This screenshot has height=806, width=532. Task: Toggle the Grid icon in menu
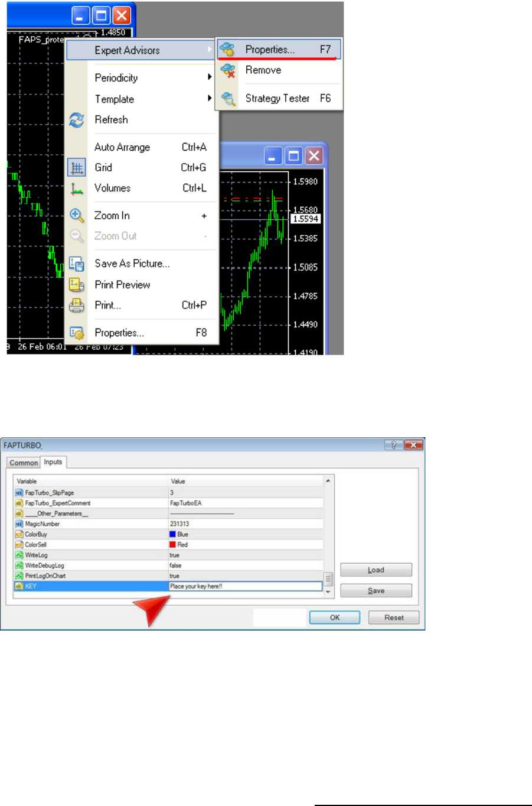click(x=77, y=168)
